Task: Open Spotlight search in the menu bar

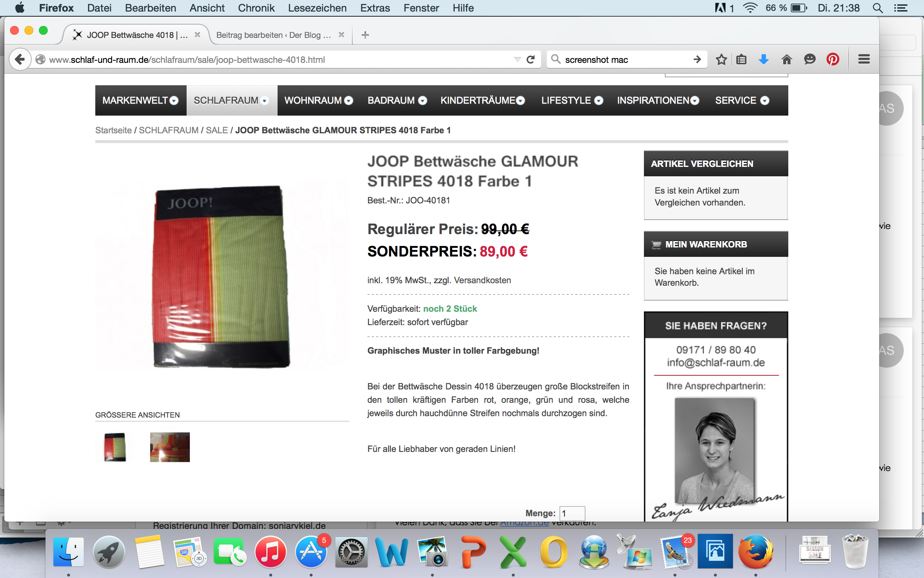Action: [x=877, y=8]
